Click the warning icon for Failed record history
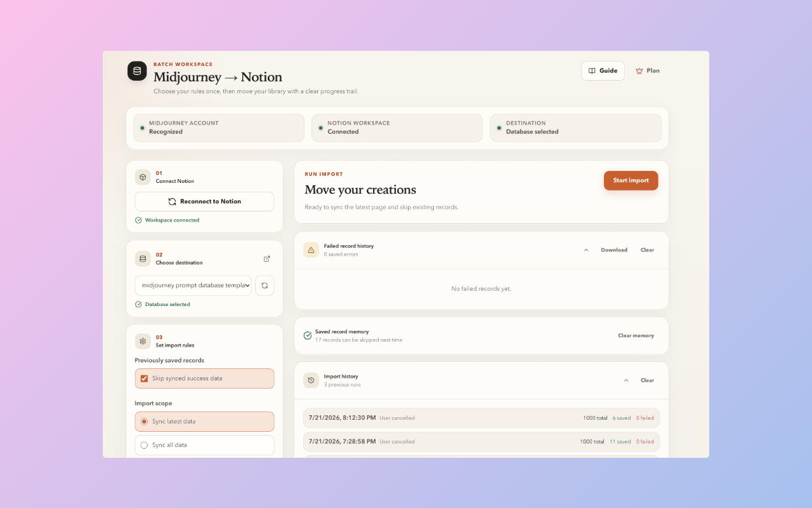Image resolution: width=812 pixels, height=508 pixels. pyautogui.click(x=311, y=250)
